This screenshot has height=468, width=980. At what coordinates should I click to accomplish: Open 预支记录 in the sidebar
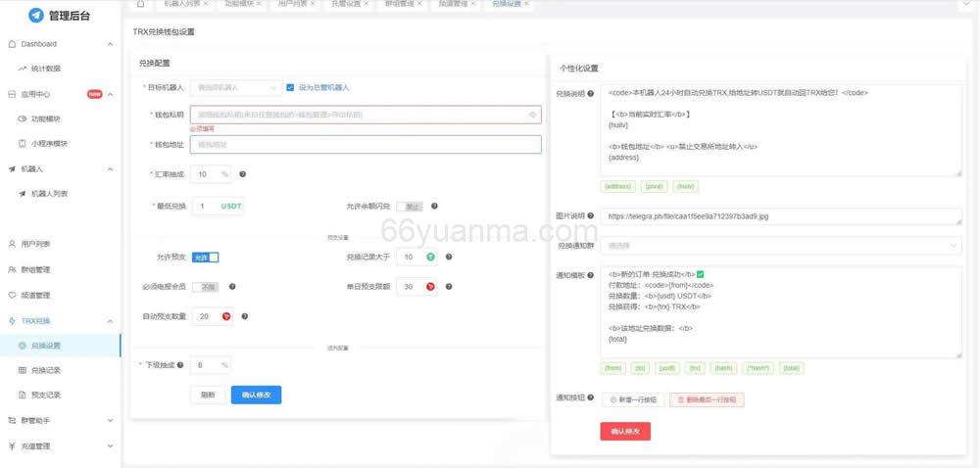(x=46, y=395)
